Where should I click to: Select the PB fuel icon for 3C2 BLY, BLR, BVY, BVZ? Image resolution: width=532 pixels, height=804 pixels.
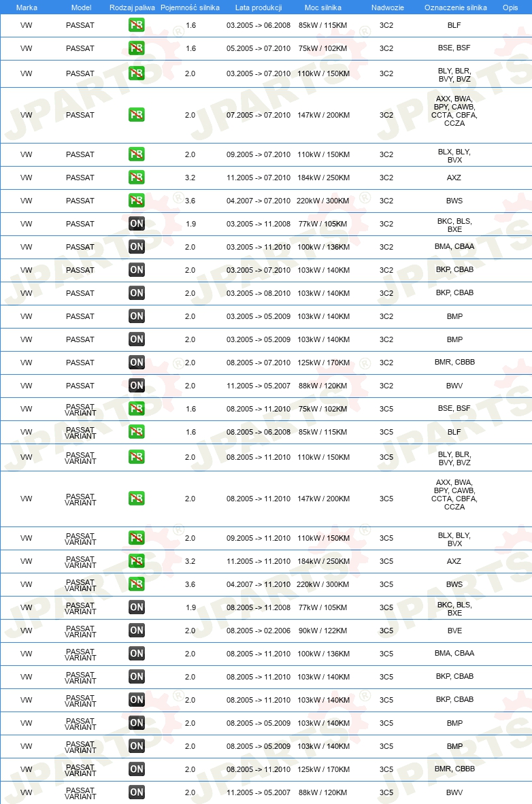click(137, 73)
